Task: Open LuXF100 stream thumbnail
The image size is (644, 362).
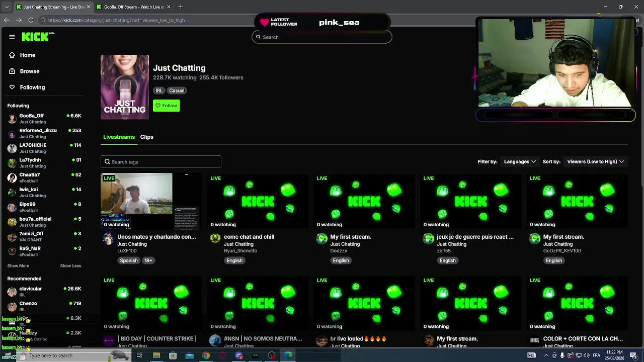Action: point(151,201)
